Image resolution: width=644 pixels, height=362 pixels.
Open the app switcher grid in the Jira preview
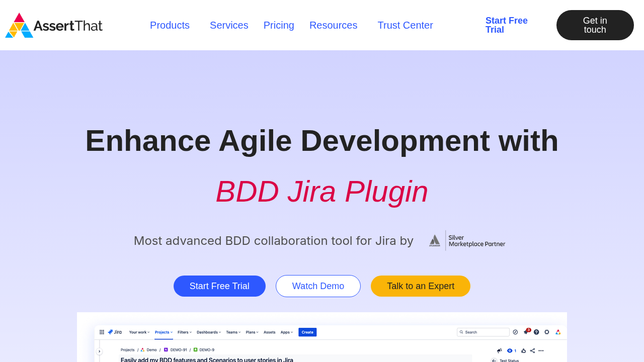coord(102,332)
